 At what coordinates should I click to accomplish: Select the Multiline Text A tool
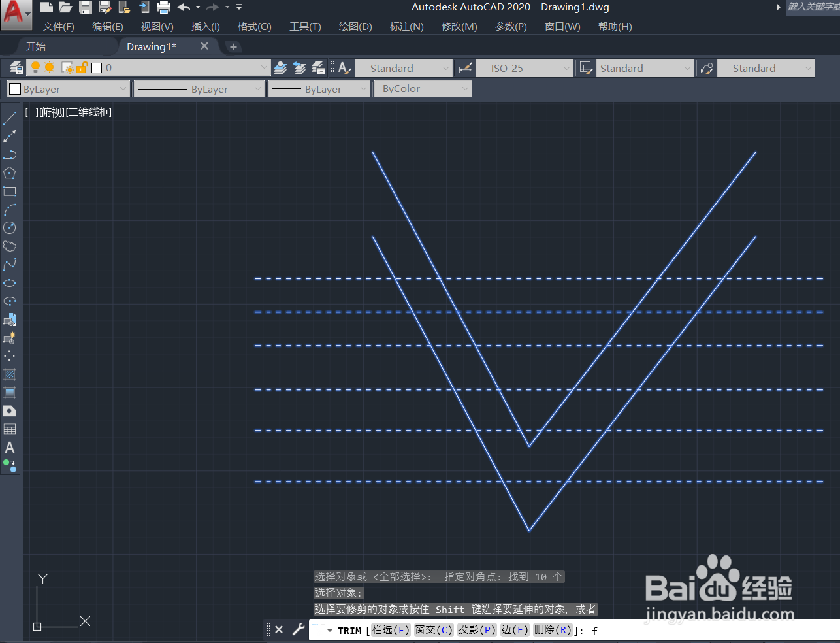[10, 448]
